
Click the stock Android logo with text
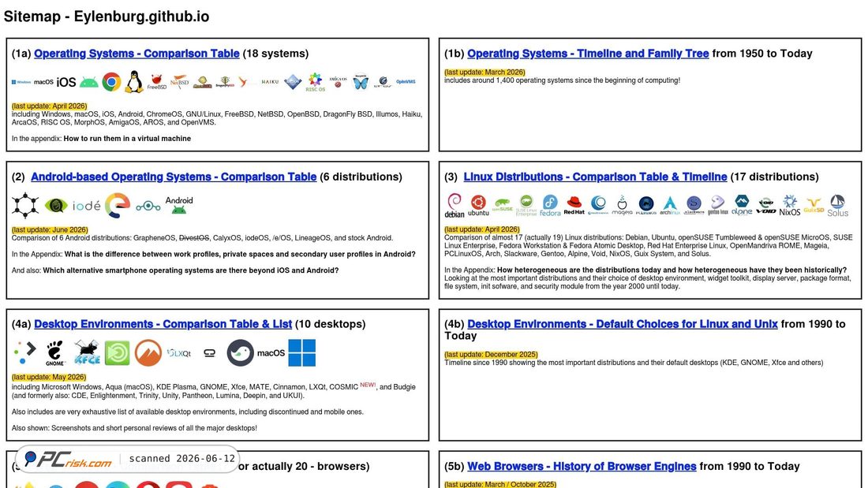point(179,205)
